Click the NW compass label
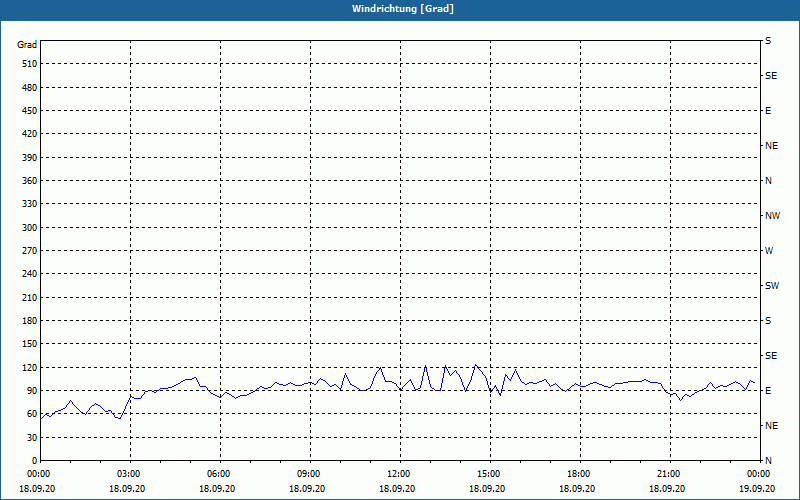Viewport: 800px width, 500px height. coord(772,216)
